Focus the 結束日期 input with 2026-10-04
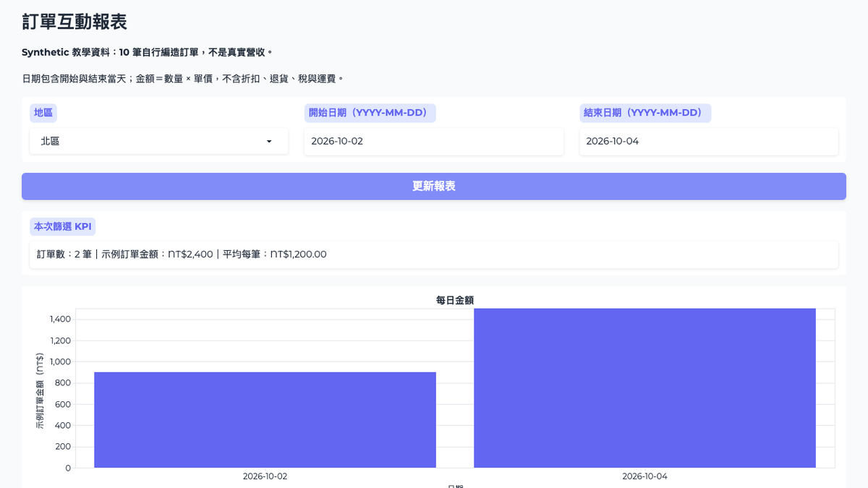This screenshot has height=488, width=868. pos(709,142)
